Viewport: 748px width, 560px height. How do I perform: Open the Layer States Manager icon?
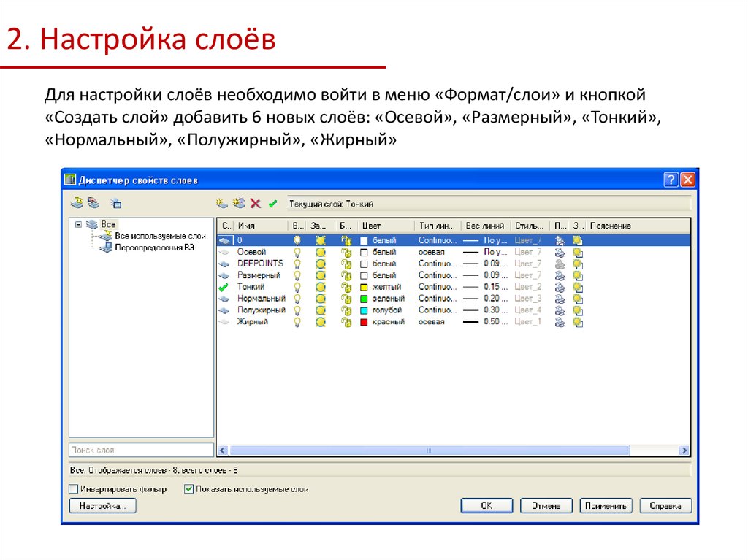click(x=116, y=204)
